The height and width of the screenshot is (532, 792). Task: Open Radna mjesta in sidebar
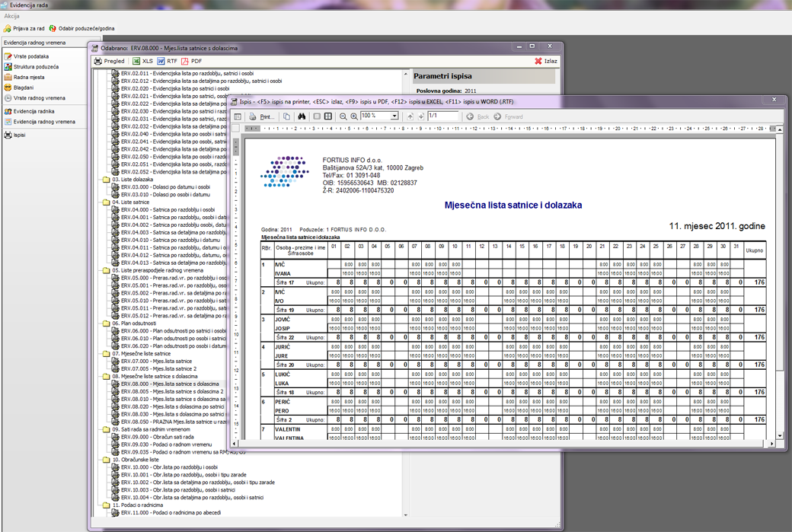point(24,77)
